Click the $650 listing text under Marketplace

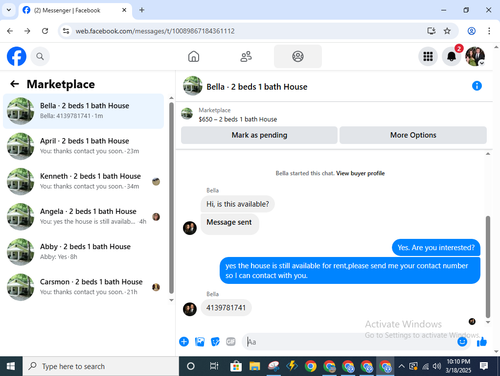[238, 119]
